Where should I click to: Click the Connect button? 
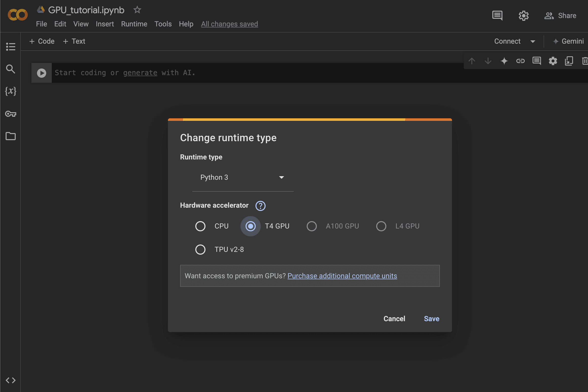(507, 41)
